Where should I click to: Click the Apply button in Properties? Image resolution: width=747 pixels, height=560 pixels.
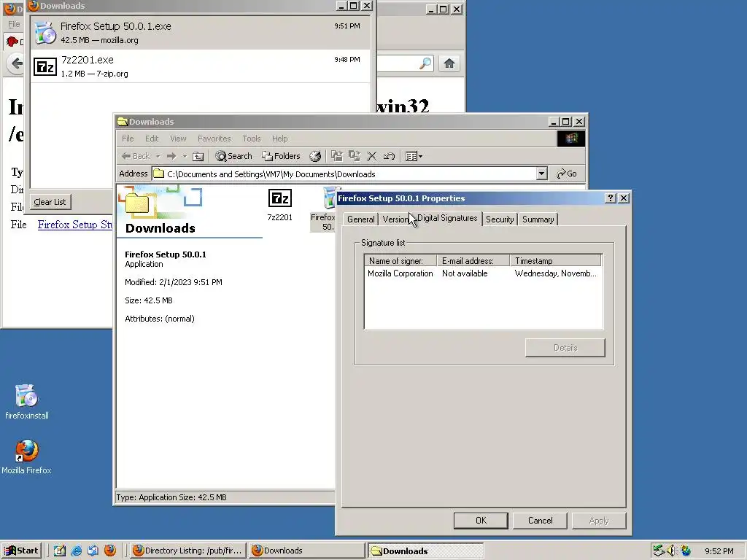[599, 521]
